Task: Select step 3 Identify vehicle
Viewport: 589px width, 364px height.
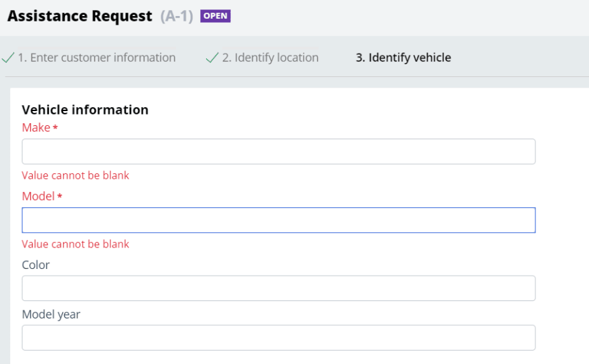Action: [x=404, y=58]
